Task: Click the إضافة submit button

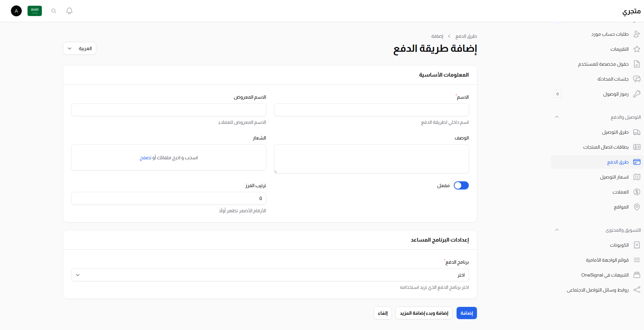Action: tap(466, 313)
